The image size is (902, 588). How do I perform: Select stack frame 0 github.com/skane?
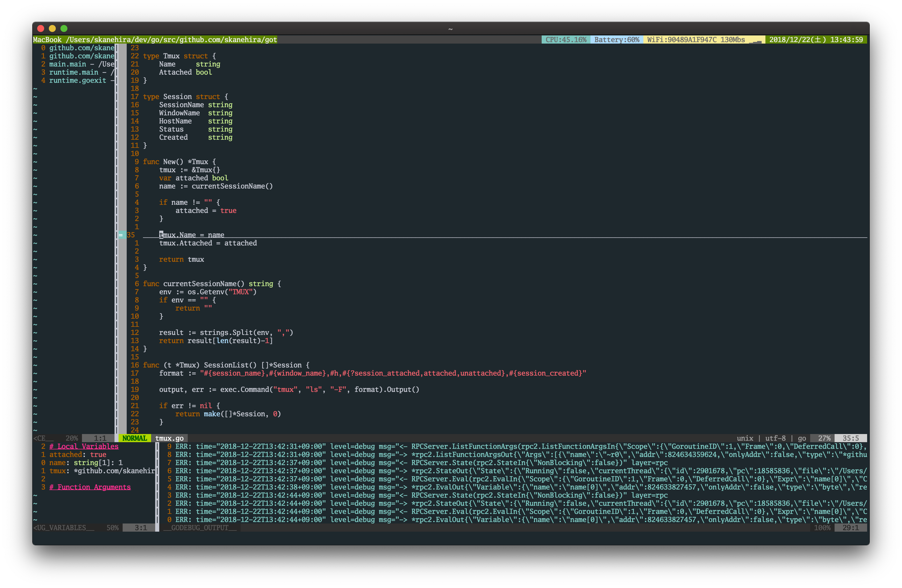tap(77, 48)
